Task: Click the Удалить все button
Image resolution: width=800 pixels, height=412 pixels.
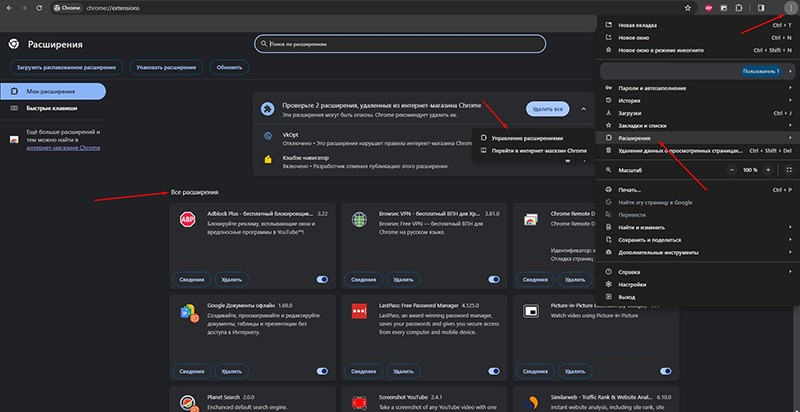Action: [548, 108]
